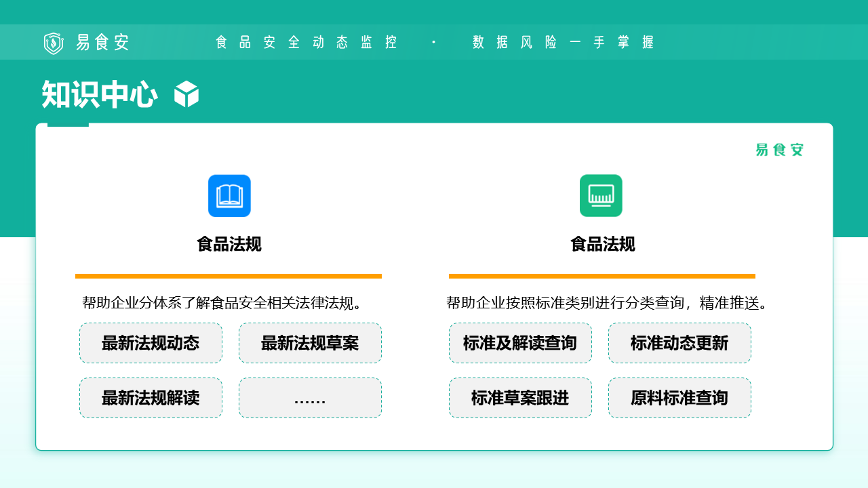Click the 数据风险一手掌握 header text
Image resolution: width=868 pixels, height=488 pixels.
564,43
